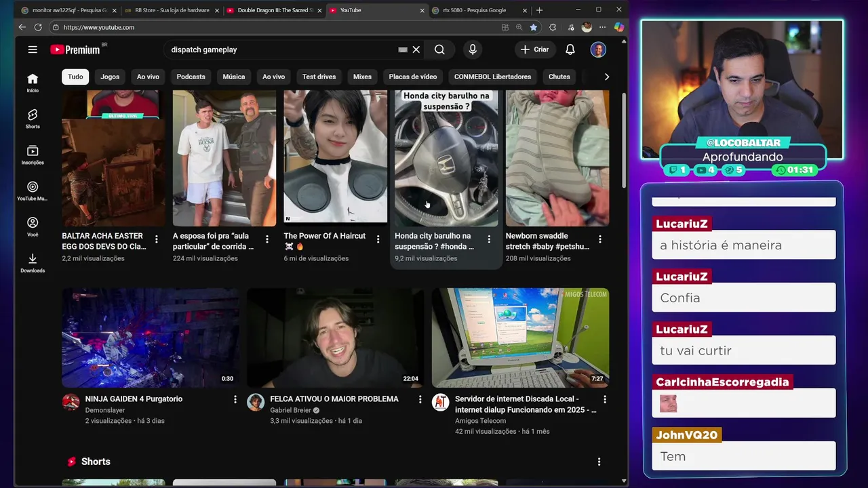Go back with the browser back arrow
This screenshot has height=488, width=868.
[22, 27]
